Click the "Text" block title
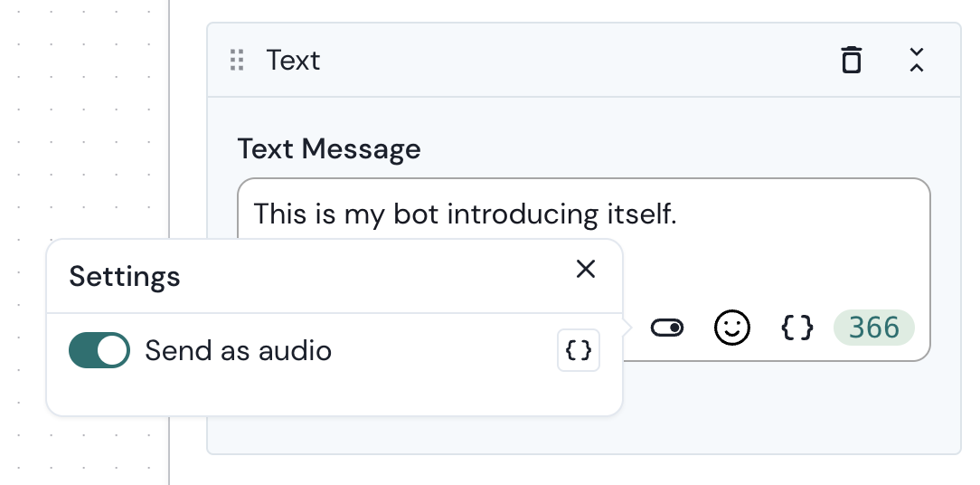980x485 pixels. tap(293, 61)
